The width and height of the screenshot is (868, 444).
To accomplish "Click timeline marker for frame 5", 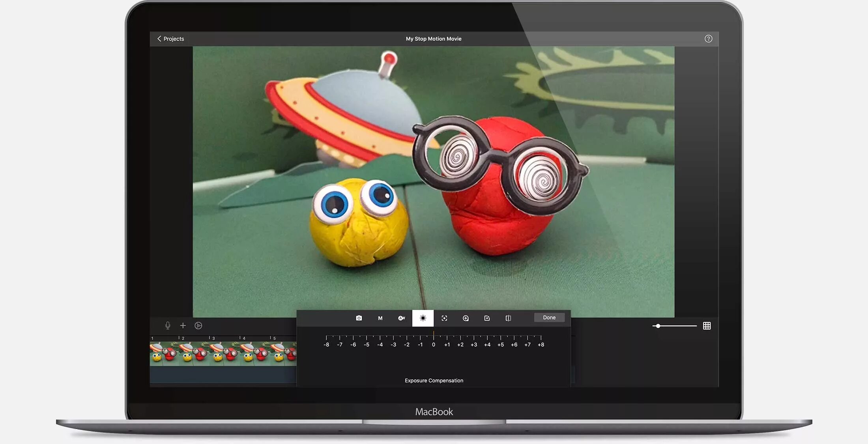I will click(273, 338).
